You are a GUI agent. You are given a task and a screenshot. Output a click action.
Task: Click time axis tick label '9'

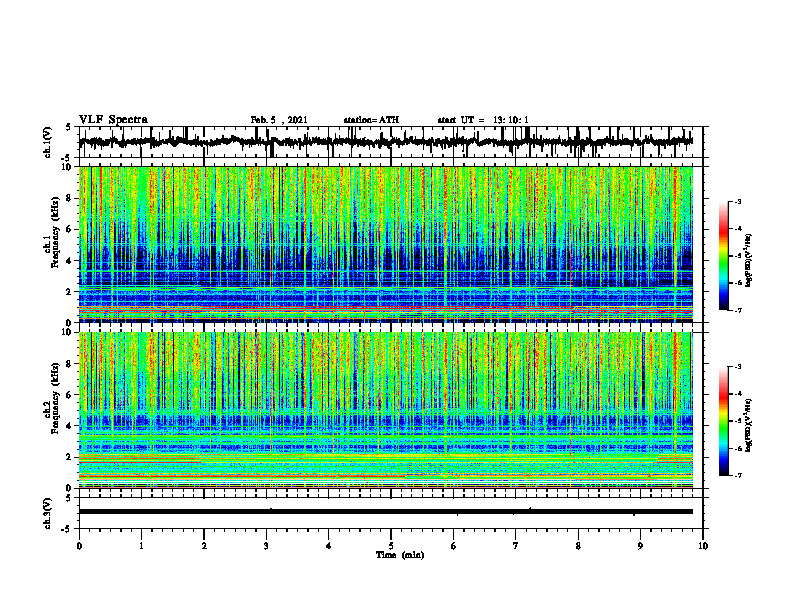point(640,546)
